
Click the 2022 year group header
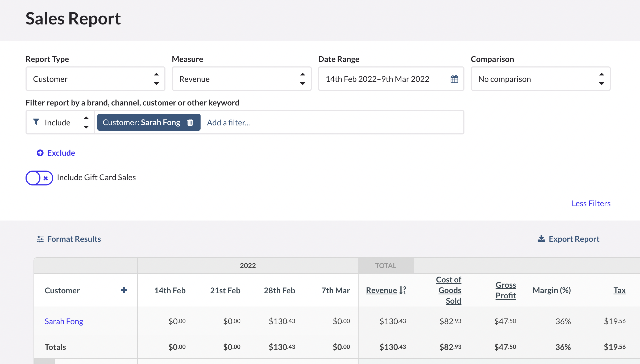(x=248, y=265)
